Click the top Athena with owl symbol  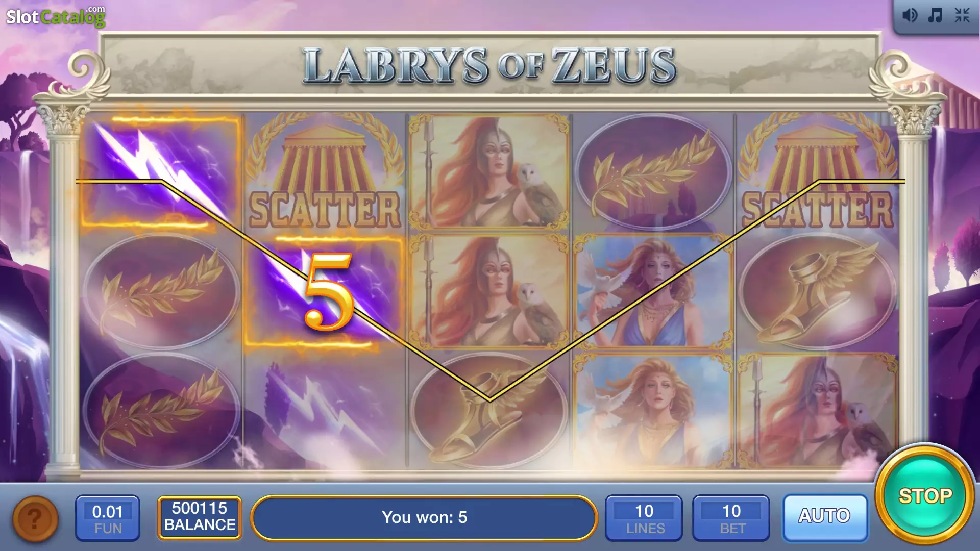tap(489, 172)
